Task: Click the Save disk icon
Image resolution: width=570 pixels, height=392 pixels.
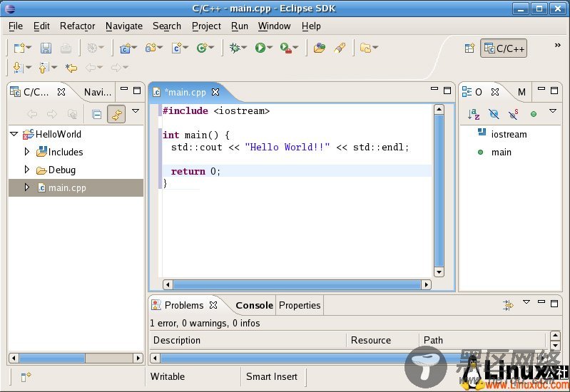Action: tap(46, 48)
